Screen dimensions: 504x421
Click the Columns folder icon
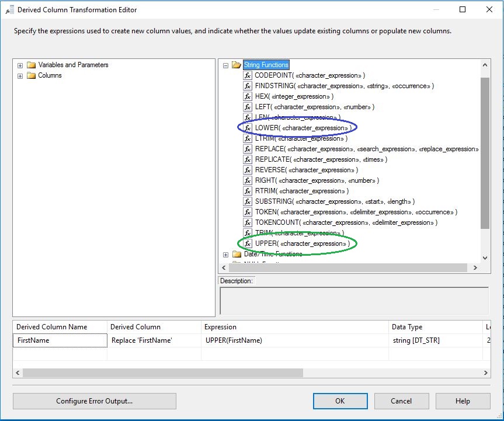(x=31, y=75)
